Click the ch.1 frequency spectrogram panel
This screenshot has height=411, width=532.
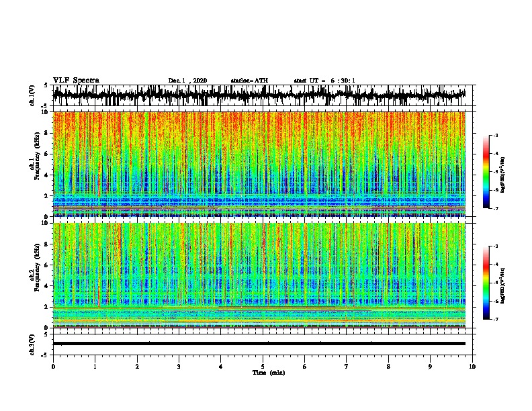pyautogui.click(x=259, y=164)
